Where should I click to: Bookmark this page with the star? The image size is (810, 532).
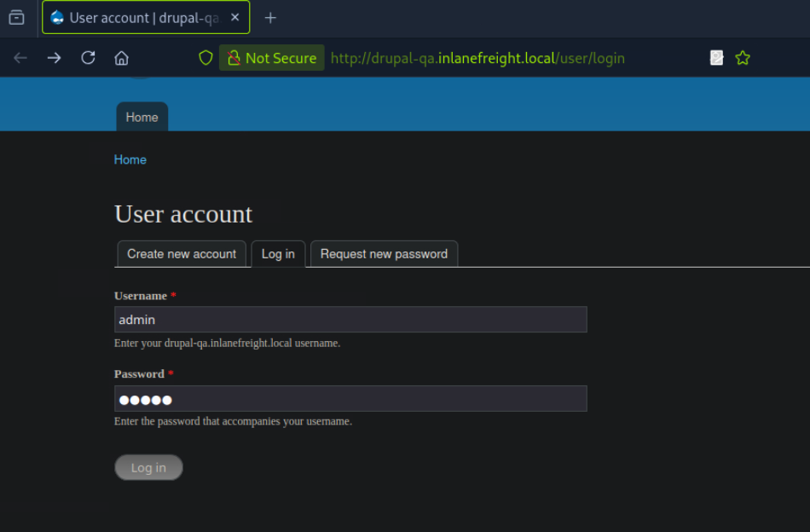tap(743, 58)
